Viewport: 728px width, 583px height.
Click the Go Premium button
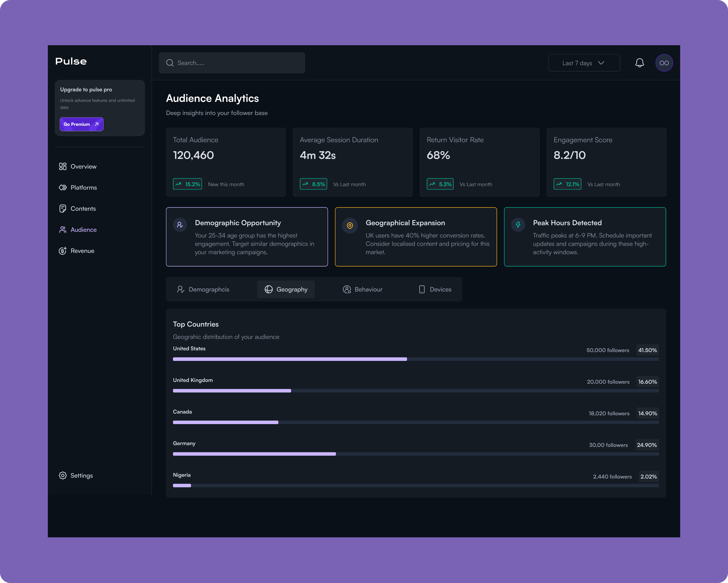click(x=81, y=124)
